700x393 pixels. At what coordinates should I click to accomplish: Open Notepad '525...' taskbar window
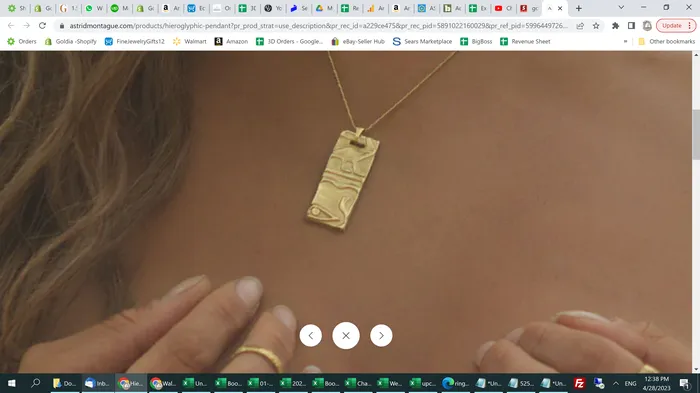[x=521, y=383]
